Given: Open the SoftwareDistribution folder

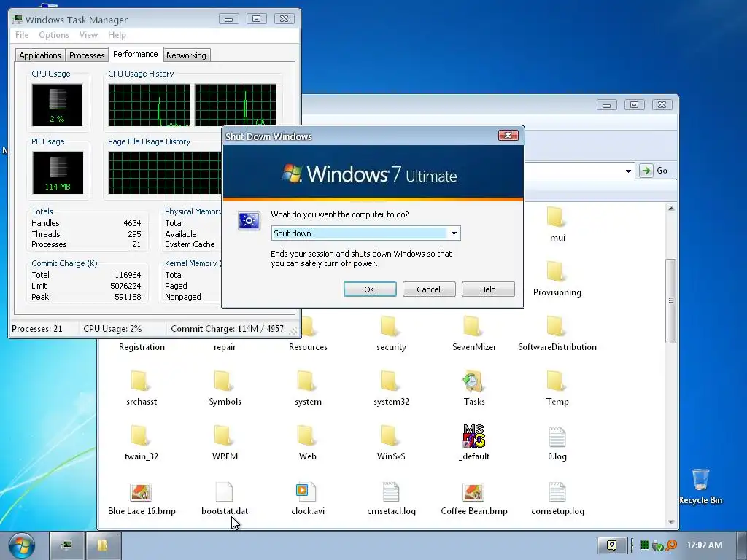Looking at the screenshot, I should click(x=557, y=335).
